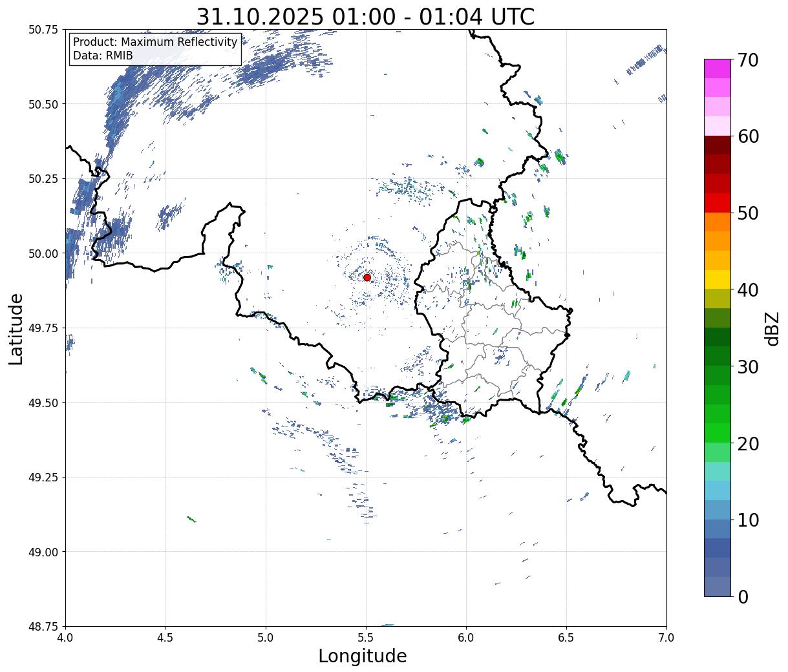Viewport: 788px width, 672px height.
Task: Click the yellow 40 dBZ colorbar segment
Action: (x=718, y=280)
